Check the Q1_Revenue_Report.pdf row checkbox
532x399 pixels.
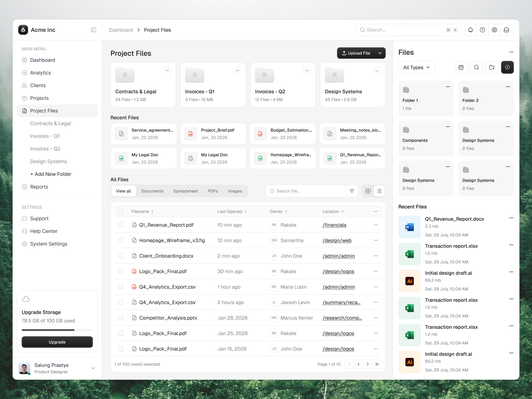coord(121,225)
